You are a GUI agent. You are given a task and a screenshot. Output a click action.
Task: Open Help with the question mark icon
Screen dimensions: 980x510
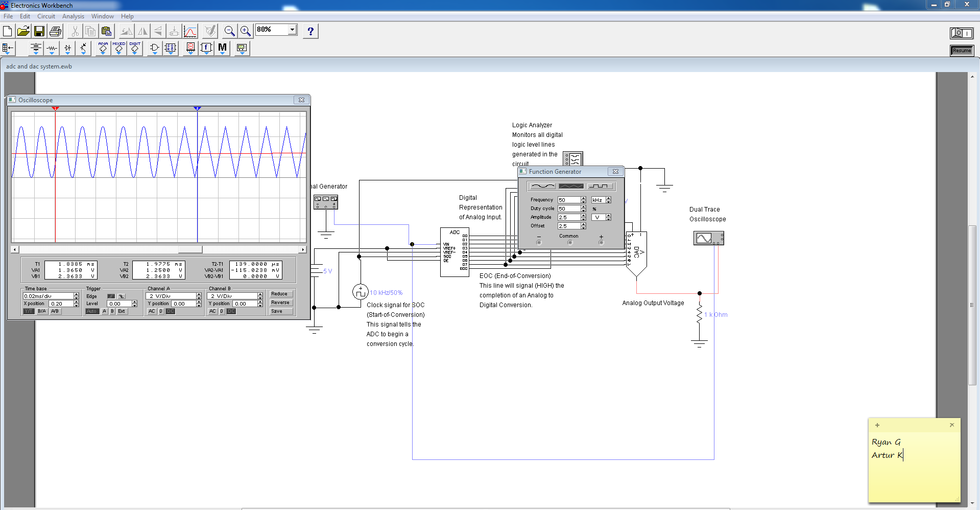click(310, 31)
